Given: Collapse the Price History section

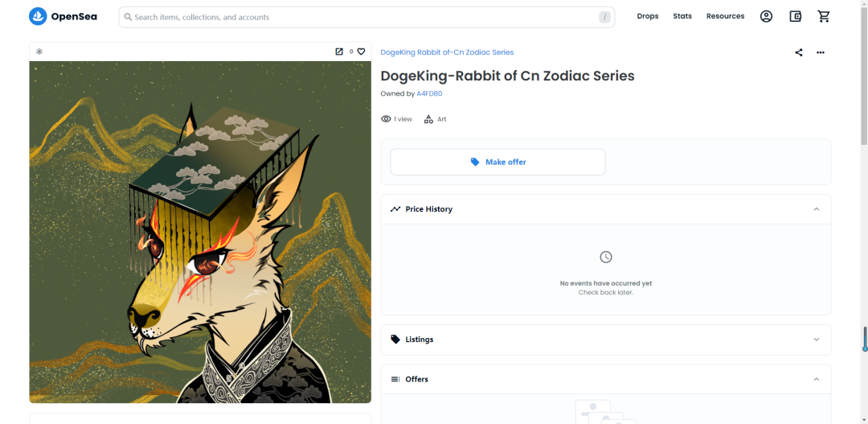Looking at the screenshot, I should tap(816, 209).
